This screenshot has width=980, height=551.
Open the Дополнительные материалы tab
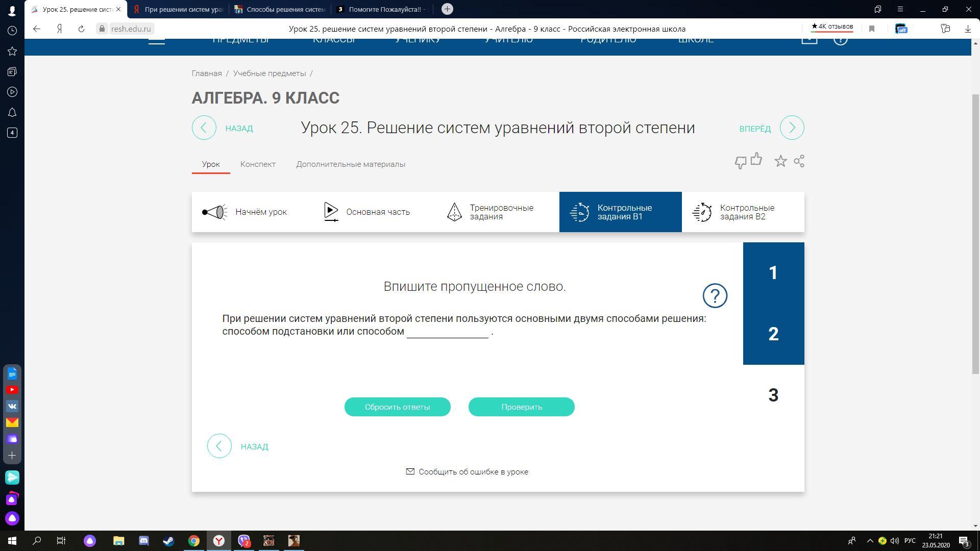[x=351, y=164]
